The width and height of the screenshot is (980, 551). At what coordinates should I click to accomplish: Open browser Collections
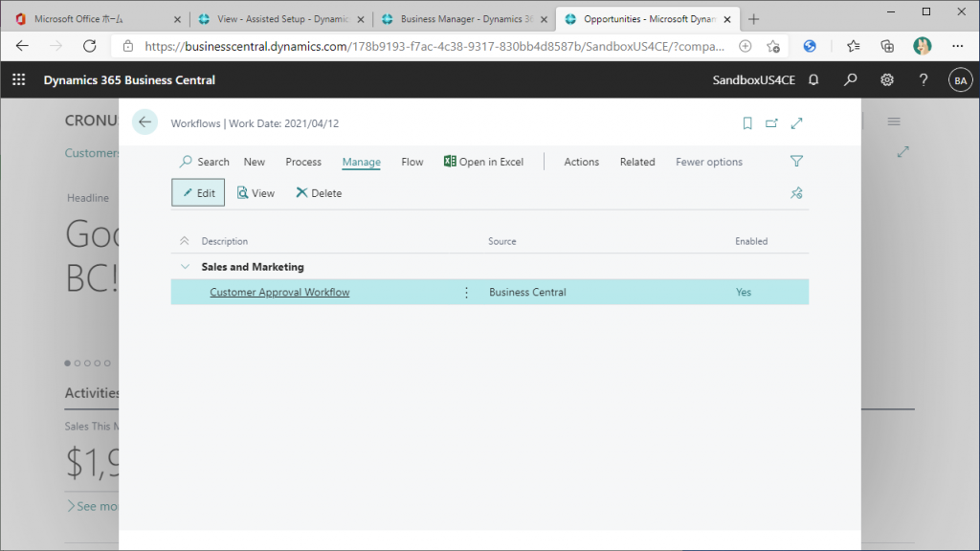click(887, 46)
